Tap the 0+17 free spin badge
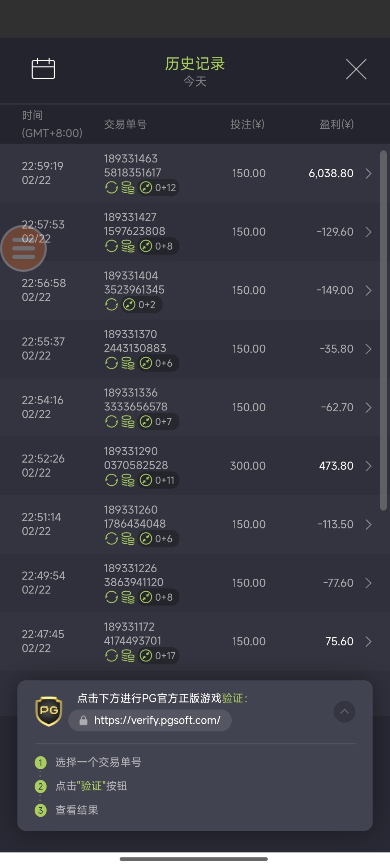This screenshot has width=390, height=868. coord(158,656)
